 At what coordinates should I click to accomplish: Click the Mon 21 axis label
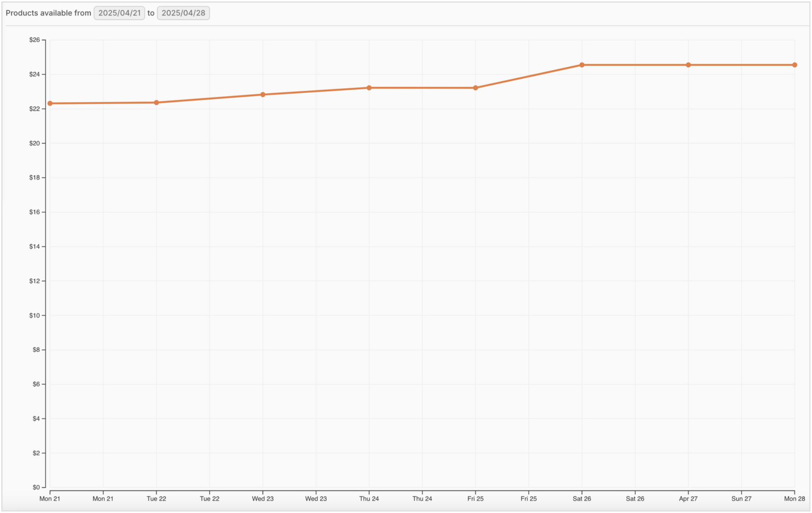point(50,499)
